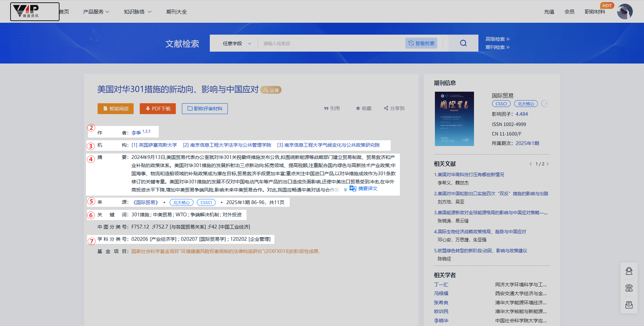Click the magnifier search icon button

click(x=463, y=43)
